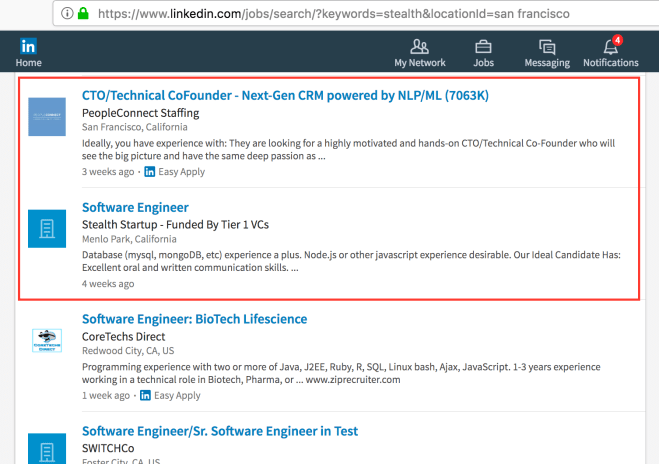Screen dimensions: 659x464
Task: Click the site info icon in address bar
Action: coord(66,14)
